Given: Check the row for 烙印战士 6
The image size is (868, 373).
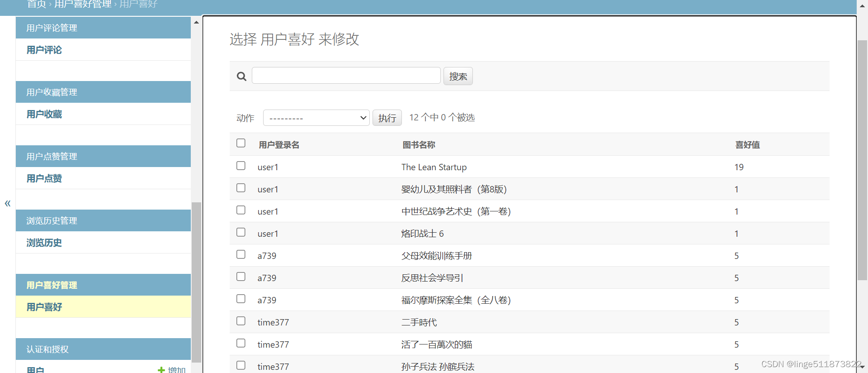Looking at the screenshot, I should point(241,232).
